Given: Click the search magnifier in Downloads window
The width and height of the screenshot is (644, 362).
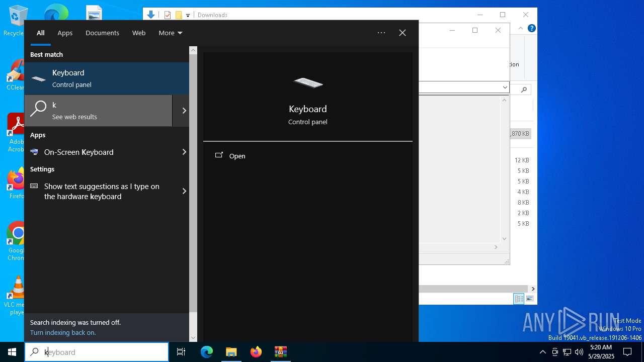Looking at the screenshot, I should [524, 89].
